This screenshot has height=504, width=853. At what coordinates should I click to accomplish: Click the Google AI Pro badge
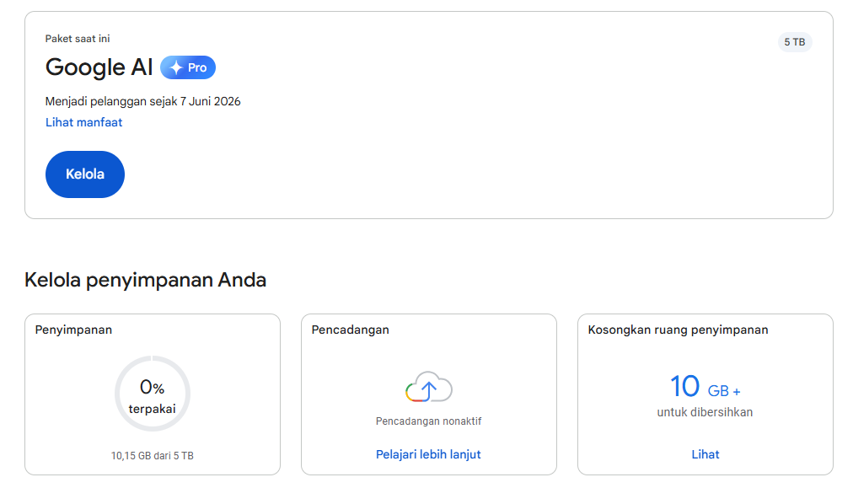coord(188,67)
